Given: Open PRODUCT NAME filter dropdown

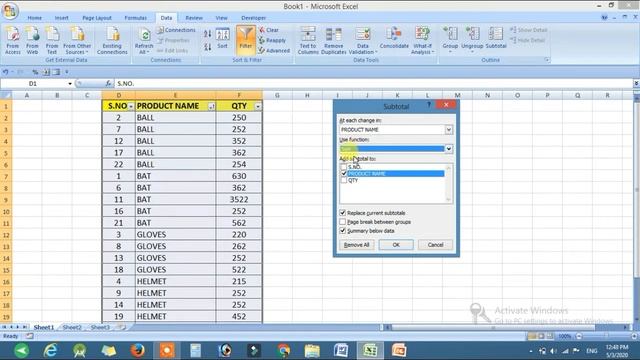Looking at the screenshot, I should click(211, 107).
